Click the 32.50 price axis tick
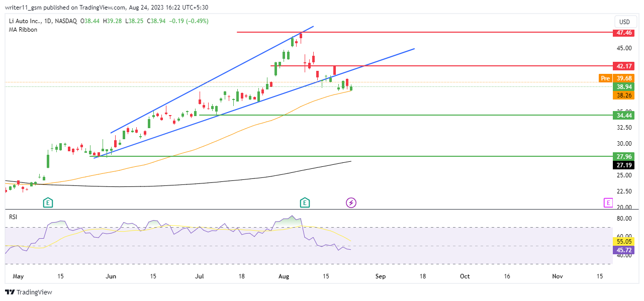The height and width of the screenshot is (301, 644). click(x=624, y=128)
